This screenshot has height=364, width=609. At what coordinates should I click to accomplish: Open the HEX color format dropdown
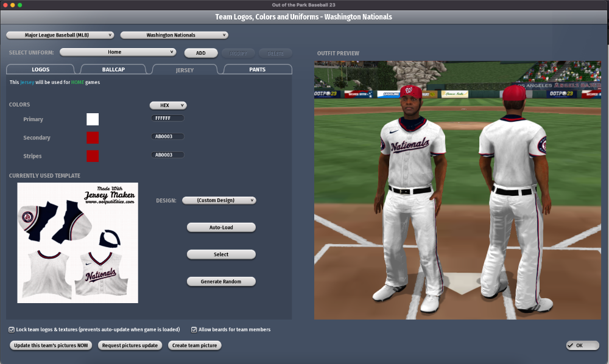coord(168,105)
